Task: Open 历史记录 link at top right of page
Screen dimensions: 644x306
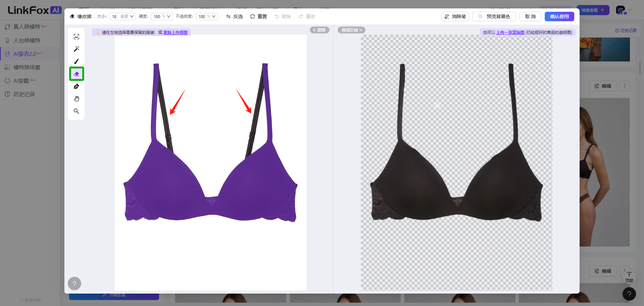Action: click(626, 31)
